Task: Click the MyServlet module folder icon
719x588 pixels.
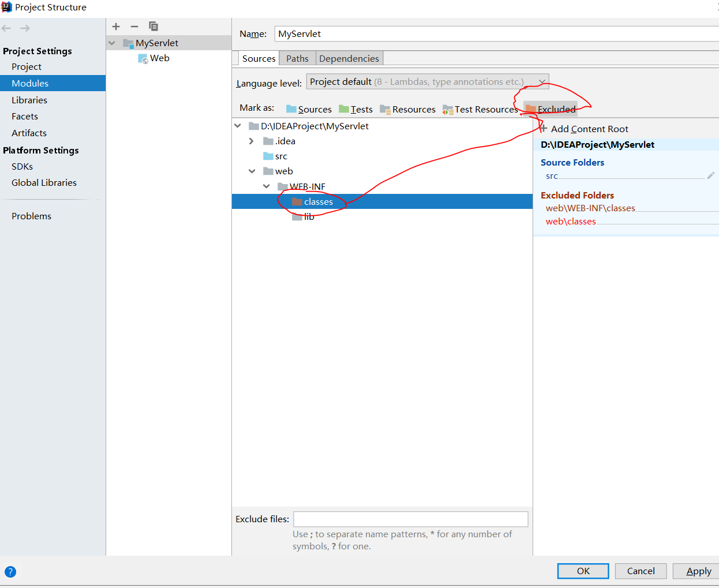Action: point(128,43)
